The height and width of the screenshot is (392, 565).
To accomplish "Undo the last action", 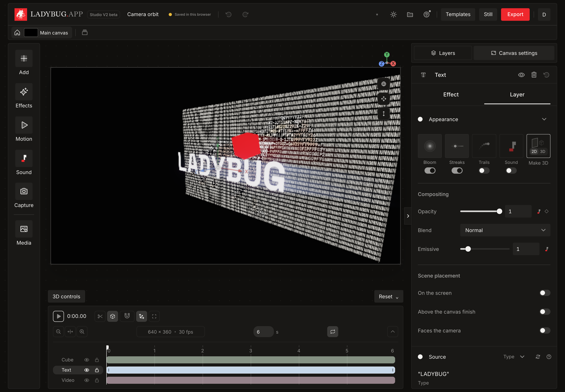I will click(229, 15).
